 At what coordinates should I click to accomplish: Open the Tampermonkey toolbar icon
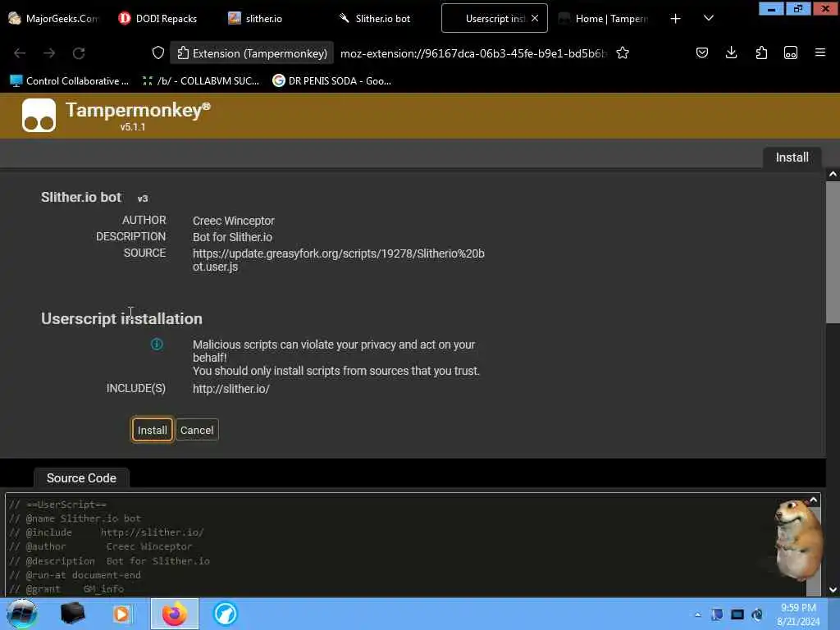click(x=791, y=52)
